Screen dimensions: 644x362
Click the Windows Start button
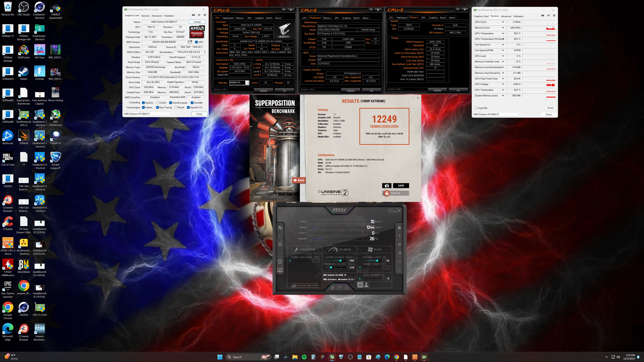point(220,357)
